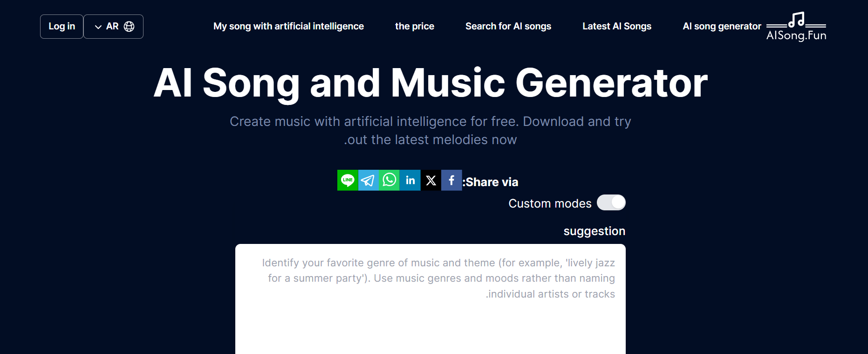
Task: Share the page on Facebook
Action: 451,180
